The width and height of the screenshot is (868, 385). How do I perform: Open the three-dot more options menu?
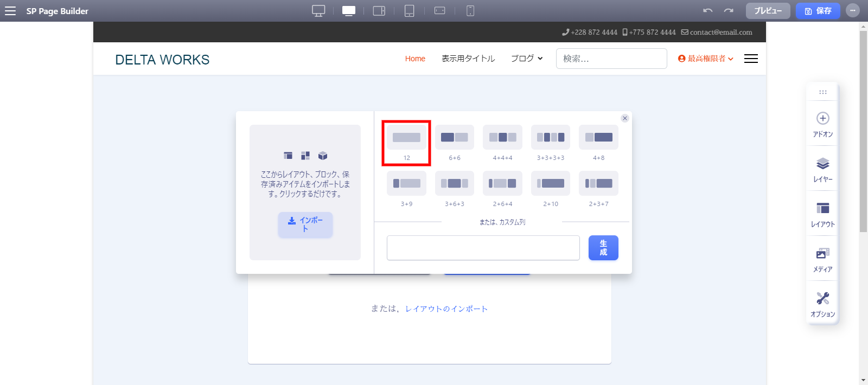pyautogui.click(x=853, y=11)
